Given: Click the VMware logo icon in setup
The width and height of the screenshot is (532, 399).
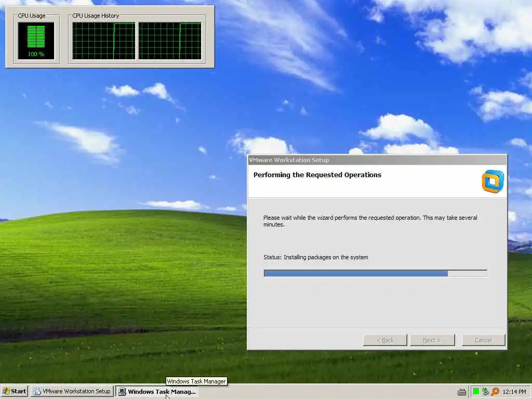Looking at the screenshot, I should tap(493, 181).
